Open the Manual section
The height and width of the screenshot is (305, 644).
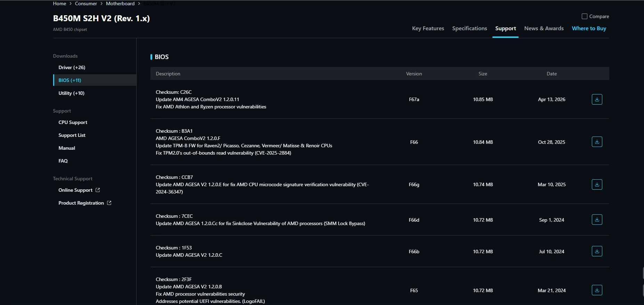[x=67, y=148]
